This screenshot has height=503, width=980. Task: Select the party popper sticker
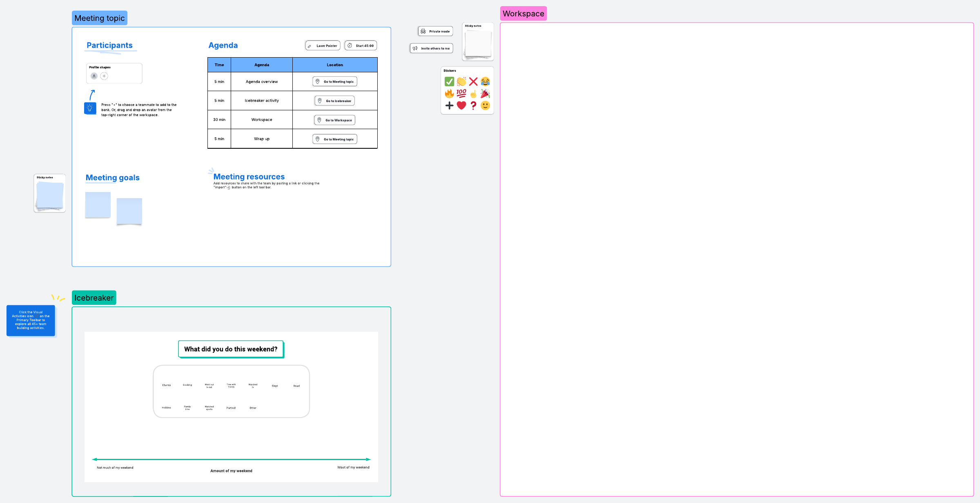(x=485, y=94)
